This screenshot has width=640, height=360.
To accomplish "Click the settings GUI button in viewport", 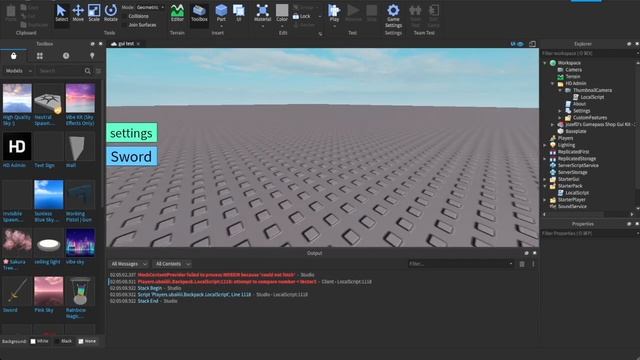I will pos(131,133).
